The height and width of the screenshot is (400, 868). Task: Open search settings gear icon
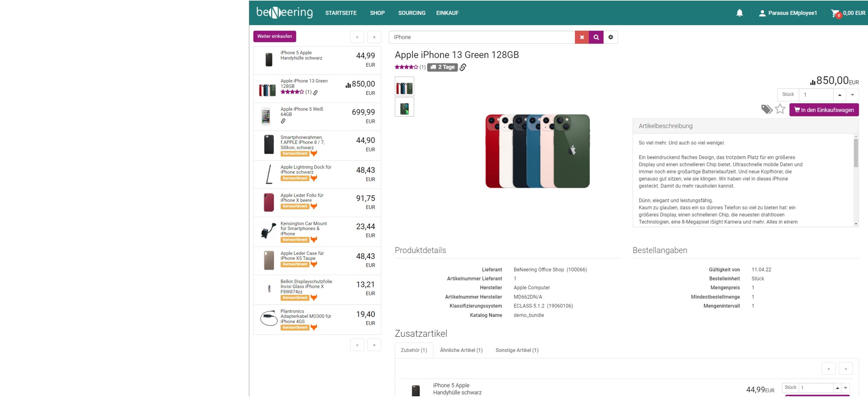611,37
